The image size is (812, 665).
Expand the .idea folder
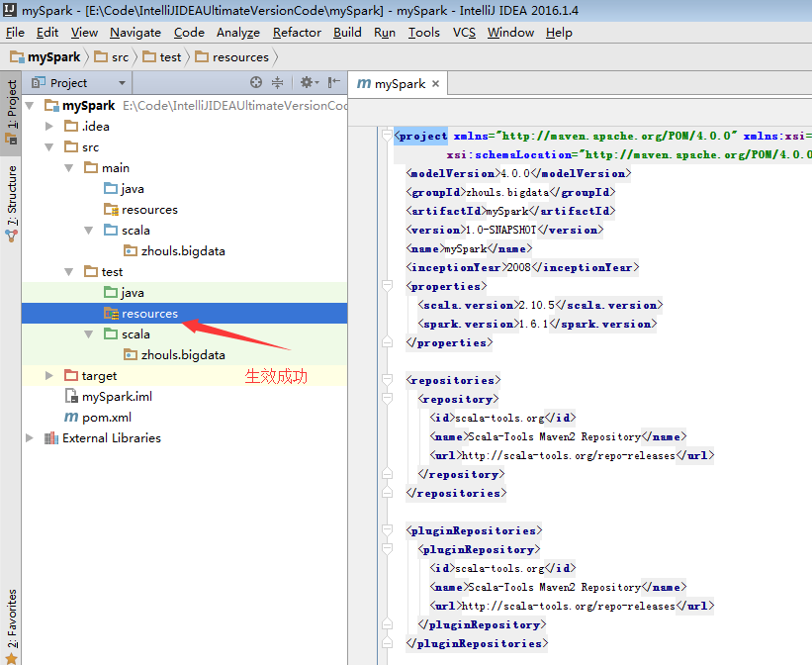[x=49, y=127]
